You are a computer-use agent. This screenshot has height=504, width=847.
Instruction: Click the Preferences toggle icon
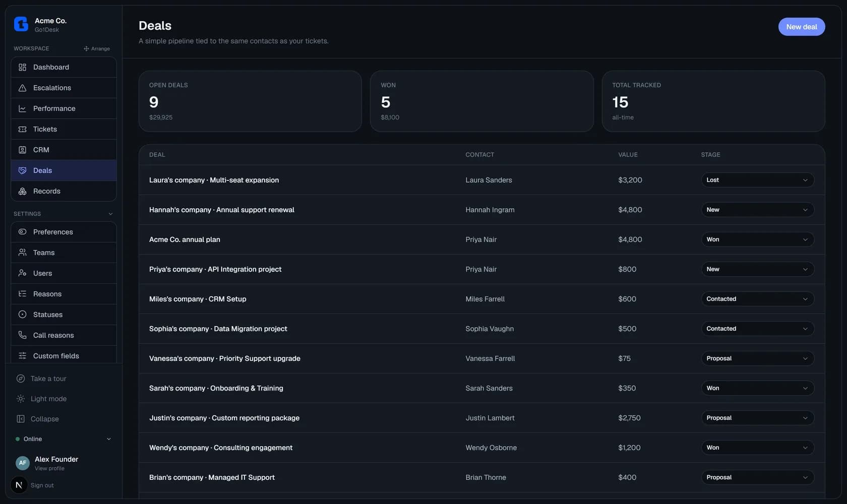point(22,232)
